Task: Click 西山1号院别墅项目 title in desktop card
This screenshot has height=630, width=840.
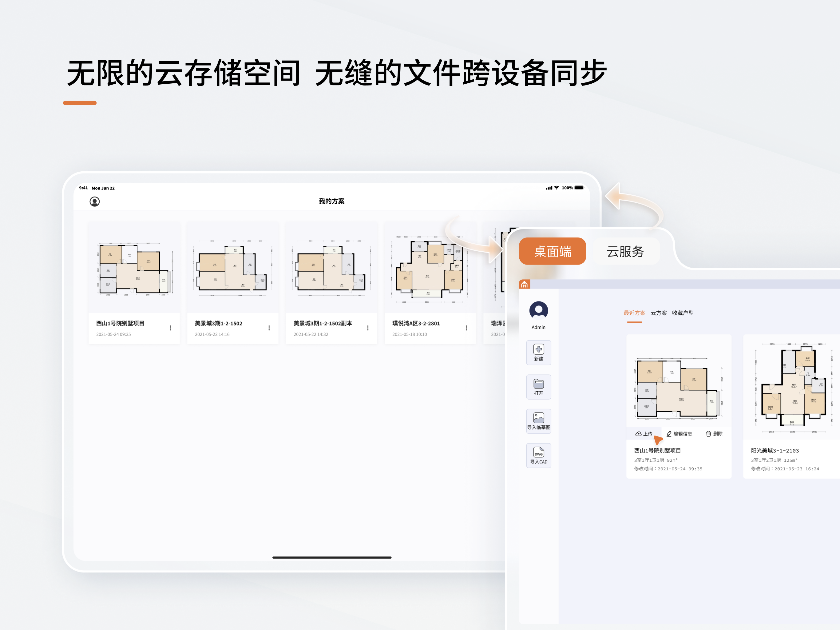Action: 657,450
